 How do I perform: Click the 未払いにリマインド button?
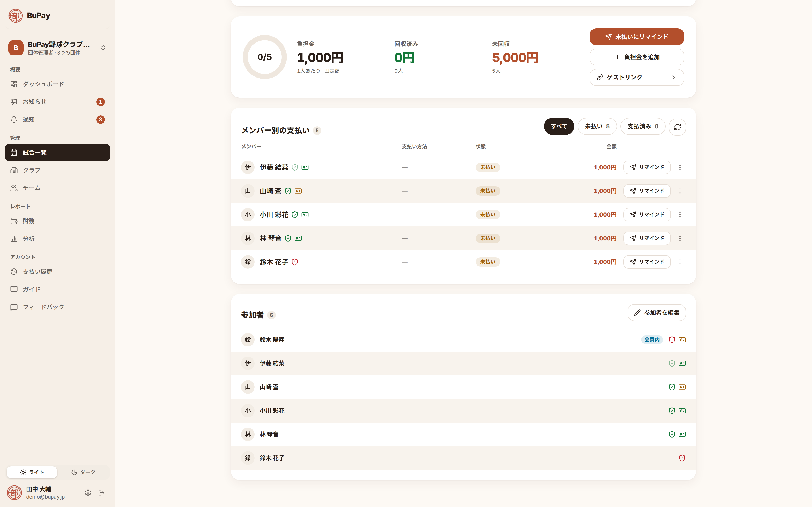coord(636,37)
